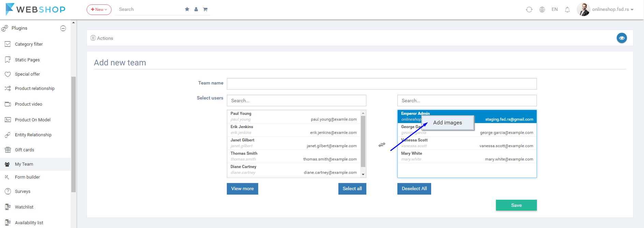Click the Surveys question mark icon
Image resolution: width=644 pixels, height=228 pixels.
[x=8, y=192]
